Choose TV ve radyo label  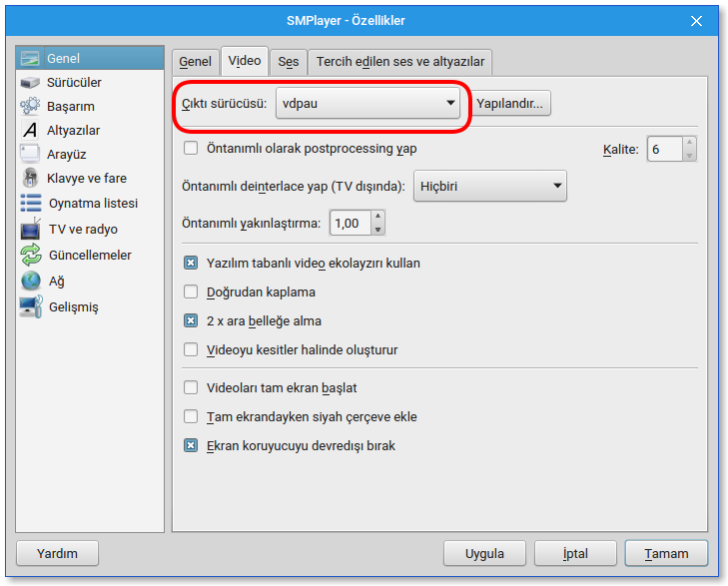(x=83, y=230)
